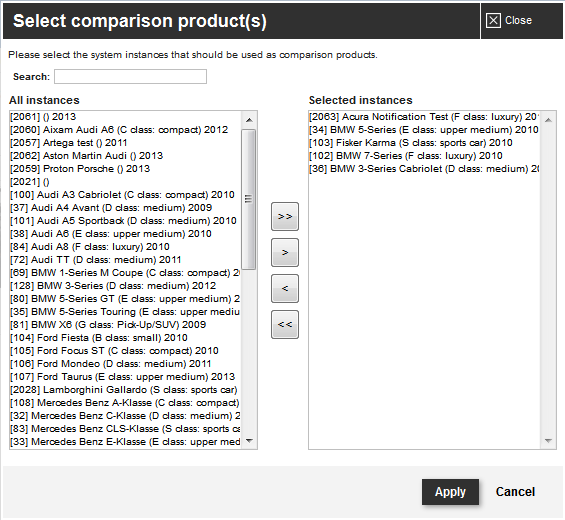Cancel the dialog
The height and width of the screenshot is (520, 565).
[515, 492]
